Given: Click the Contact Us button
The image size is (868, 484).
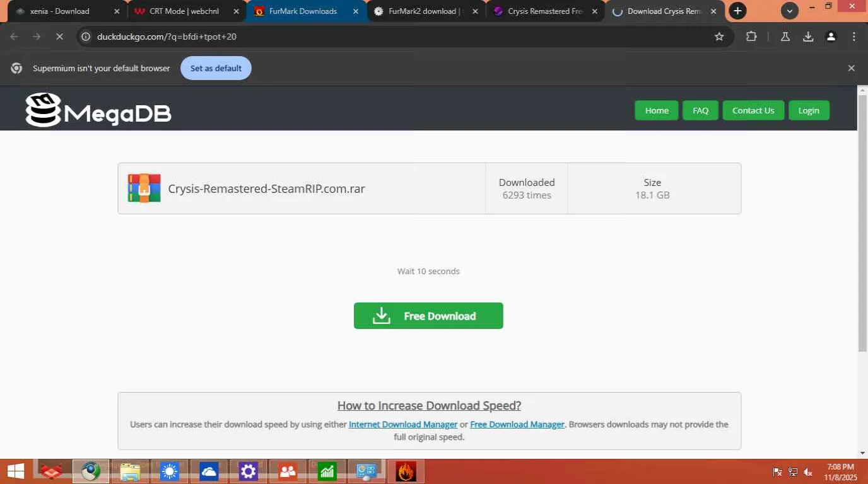Looking at the screenshot, I should point(753,110).
